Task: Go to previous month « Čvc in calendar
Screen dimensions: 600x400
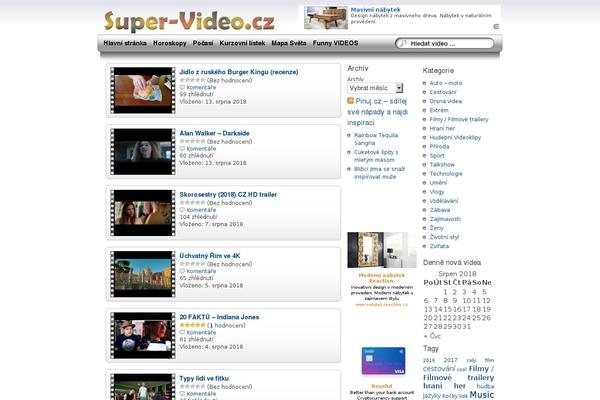Action: coord(432,336)
